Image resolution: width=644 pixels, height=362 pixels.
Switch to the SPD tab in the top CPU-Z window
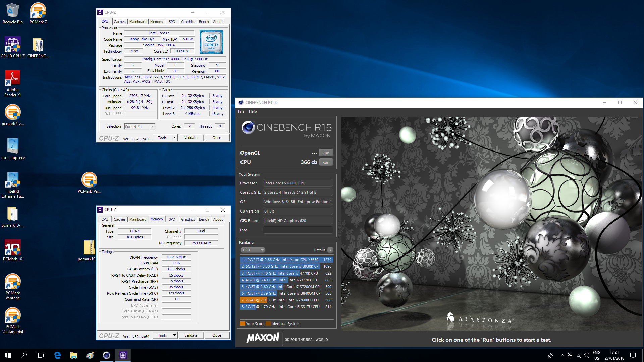point(172,22)
